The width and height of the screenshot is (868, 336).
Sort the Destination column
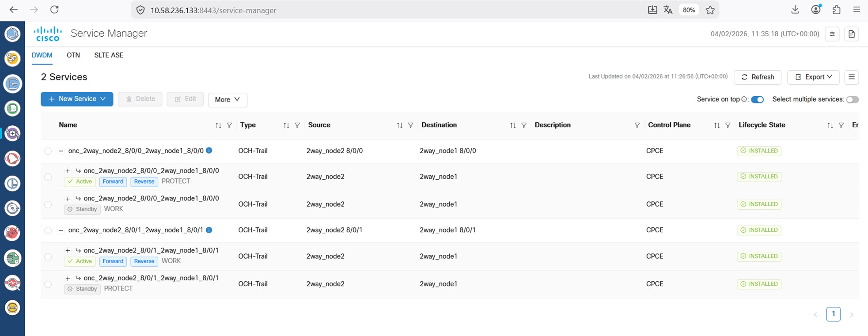[513, 125]
